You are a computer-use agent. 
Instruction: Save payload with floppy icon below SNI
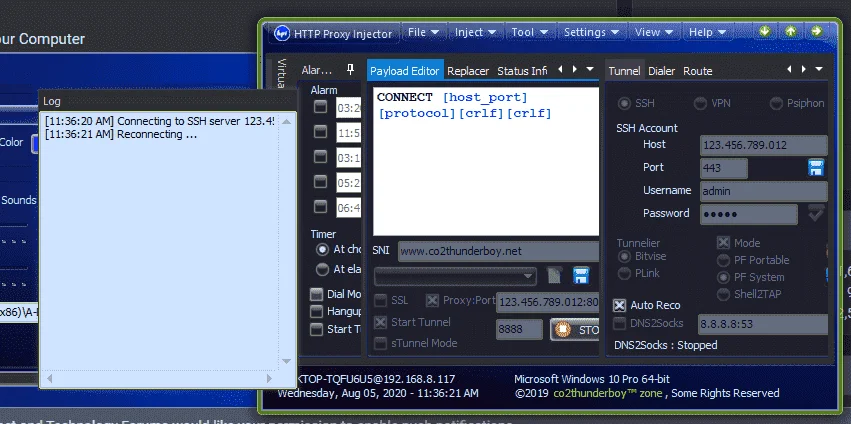tap(581, 275)
